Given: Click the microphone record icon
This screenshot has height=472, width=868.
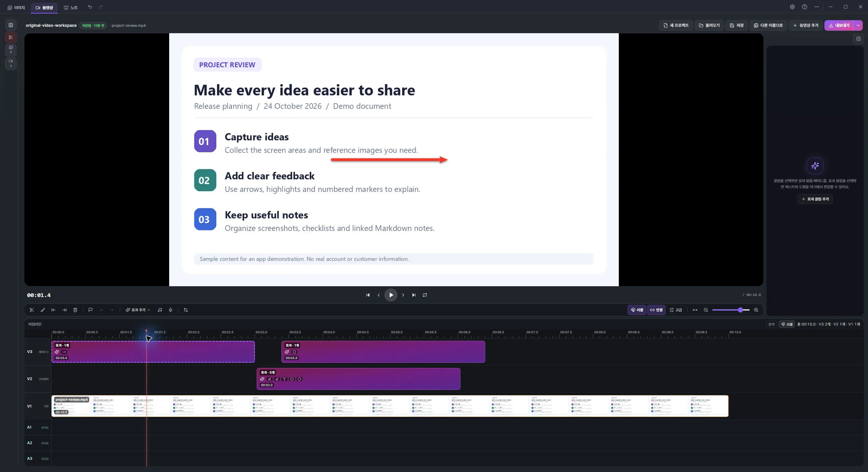Looking at the screenshot, I should click(171, 310).
